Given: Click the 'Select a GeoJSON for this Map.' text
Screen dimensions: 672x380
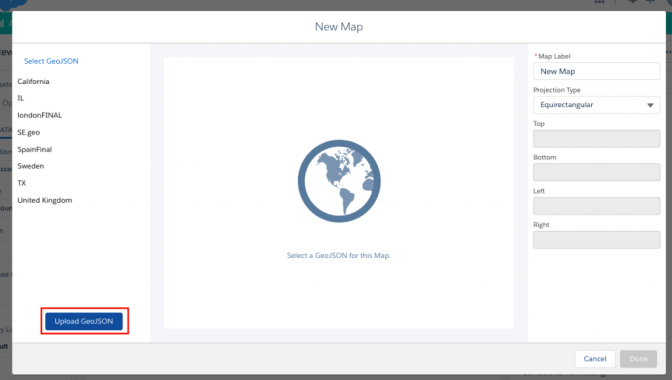Looking at the screenshot, I should tap(339, 255).
